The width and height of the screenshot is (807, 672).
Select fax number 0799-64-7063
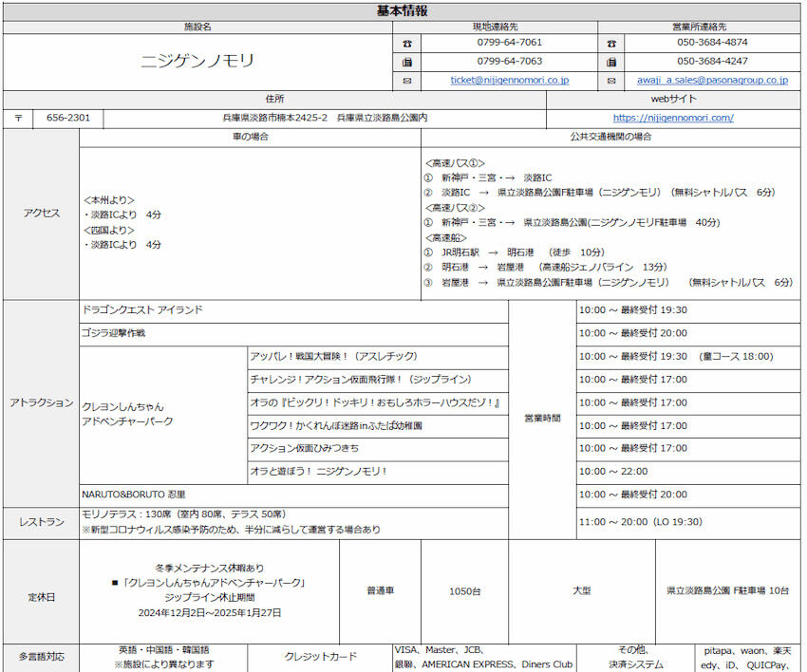click(510, 62)
